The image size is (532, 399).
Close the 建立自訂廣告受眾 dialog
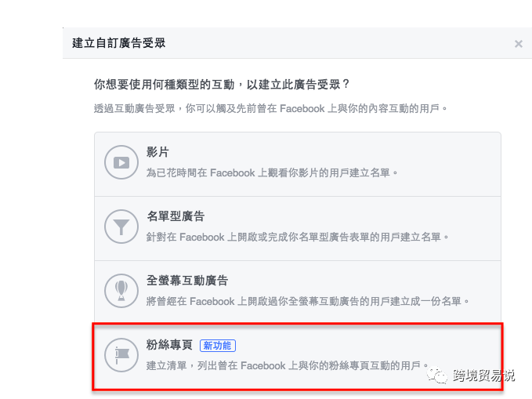518,43
